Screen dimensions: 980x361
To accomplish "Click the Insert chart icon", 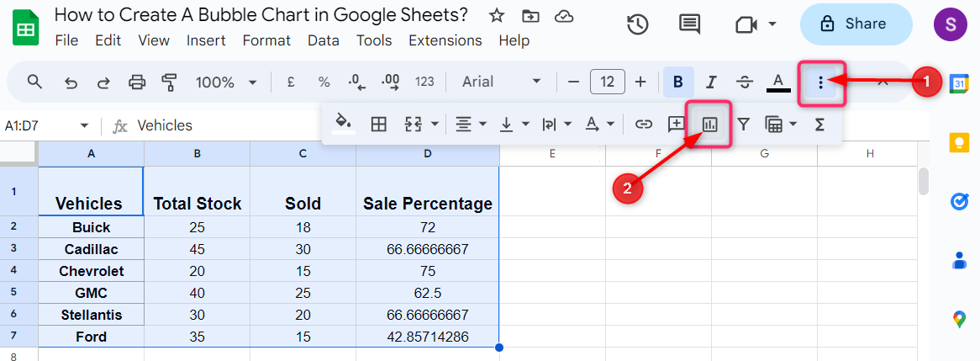I will pyautogui.click(x=709, y=125).
